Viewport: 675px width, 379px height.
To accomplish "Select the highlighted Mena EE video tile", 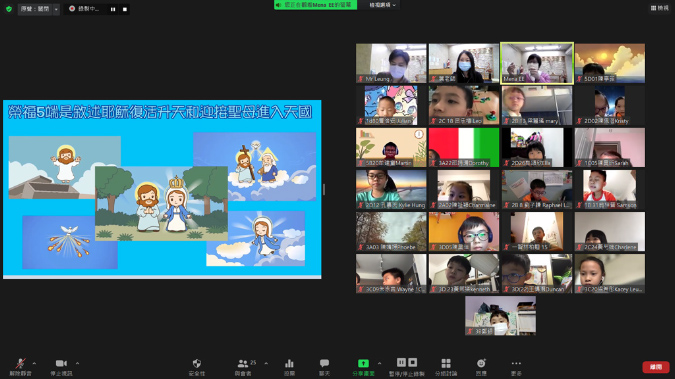I will (x=537, y=63).
